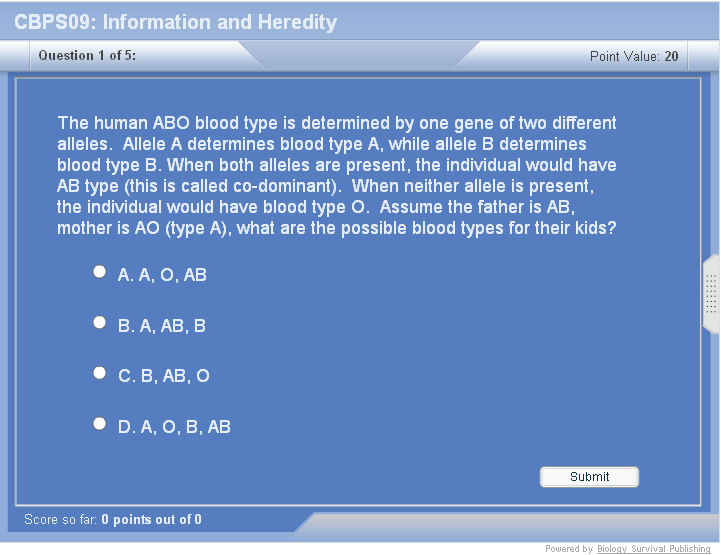Pick radio button for answer D
The image size is (721, 555).
[99, 424]
